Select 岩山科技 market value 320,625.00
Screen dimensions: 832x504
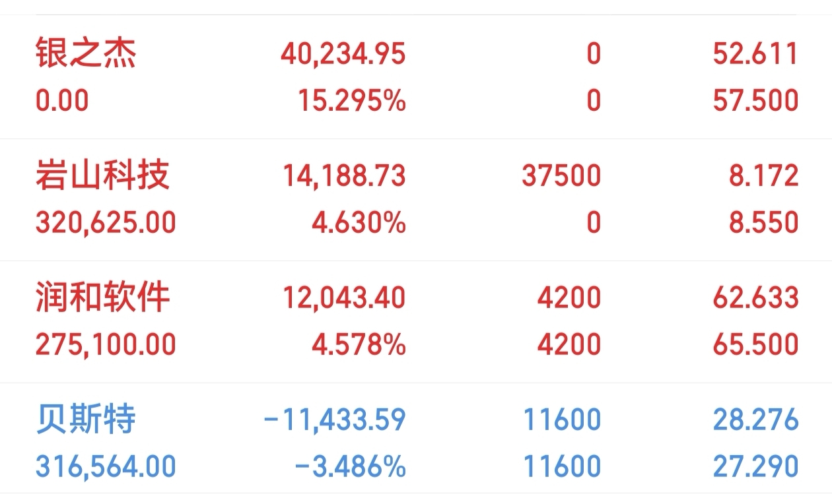106,223
